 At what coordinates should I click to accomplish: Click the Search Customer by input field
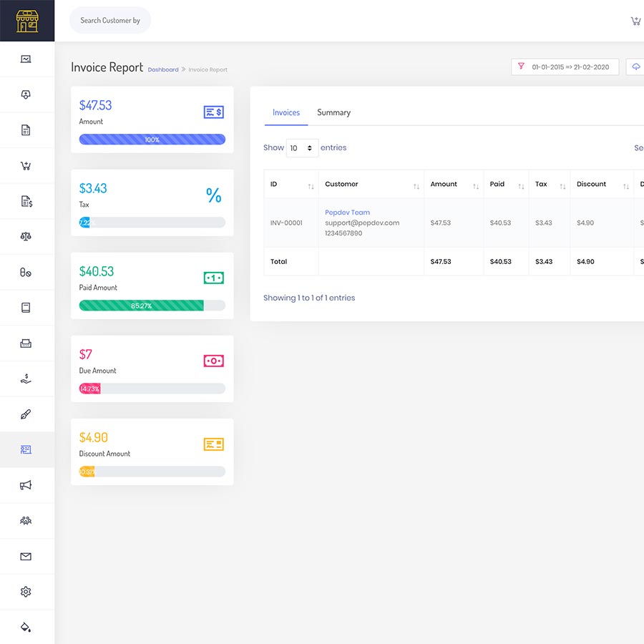[x=110, y=21]
